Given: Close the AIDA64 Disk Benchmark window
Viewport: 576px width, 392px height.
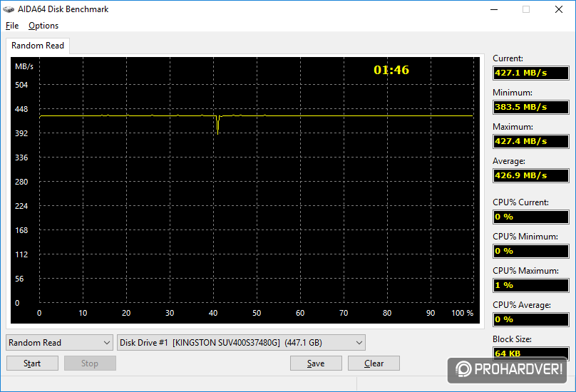Looking at the screenshot, I should (559, 9).
